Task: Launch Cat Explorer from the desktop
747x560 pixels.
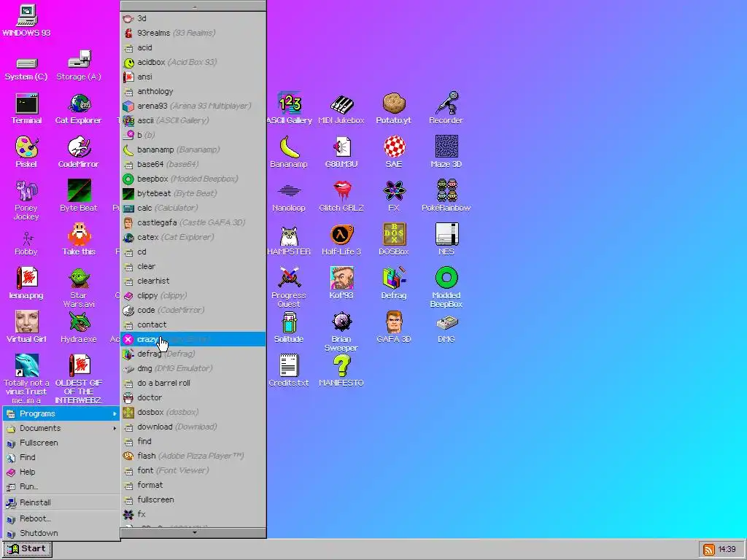Action: (79, 108)
